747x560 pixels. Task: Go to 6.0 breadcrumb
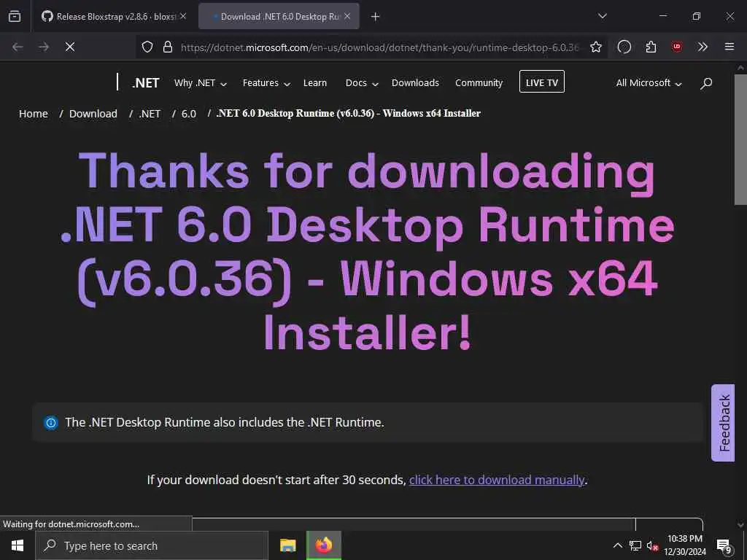[x=189, y=114]
